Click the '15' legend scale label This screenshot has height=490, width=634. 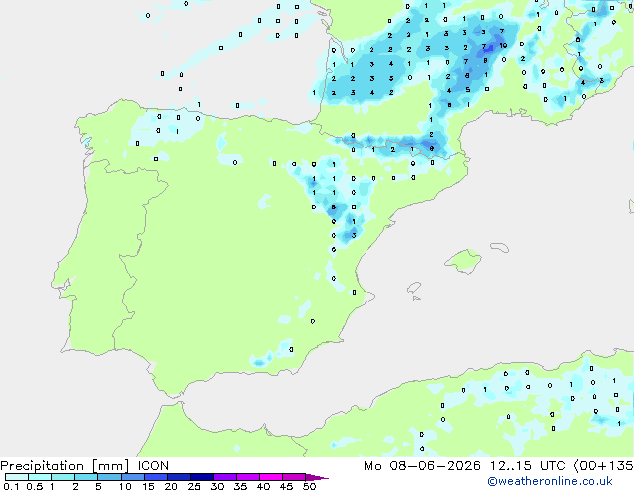click(x=148, y=486)
